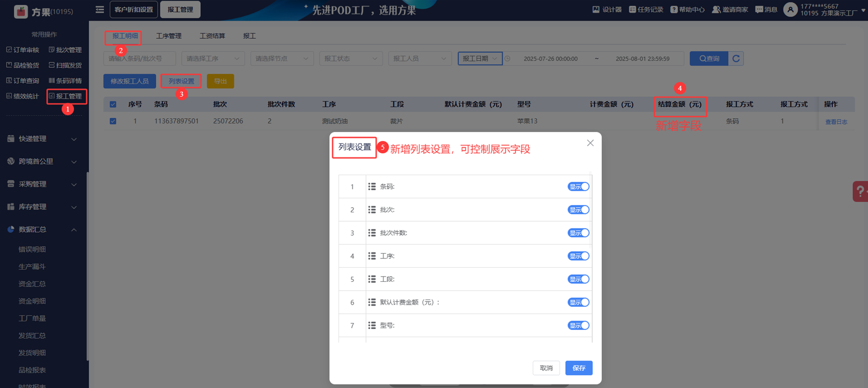Click 保存 in the 列表设置 dialog

point(579,368)
